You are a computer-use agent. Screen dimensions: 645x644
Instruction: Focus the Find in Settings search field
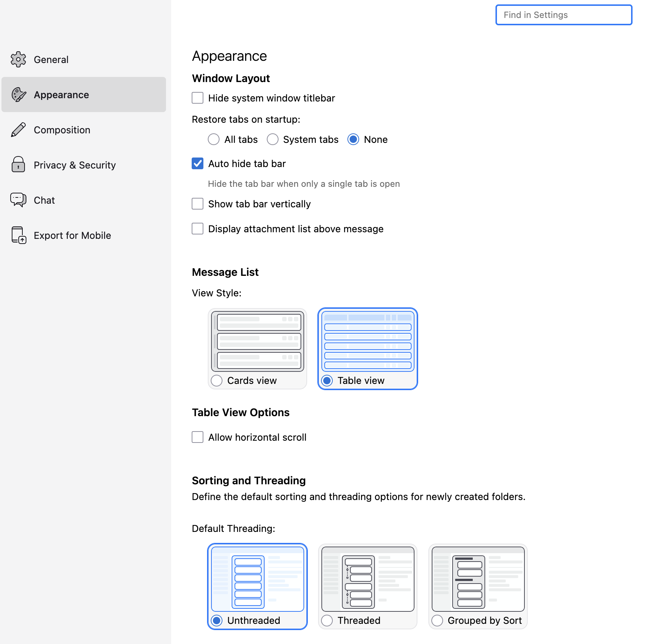[564, 15]
